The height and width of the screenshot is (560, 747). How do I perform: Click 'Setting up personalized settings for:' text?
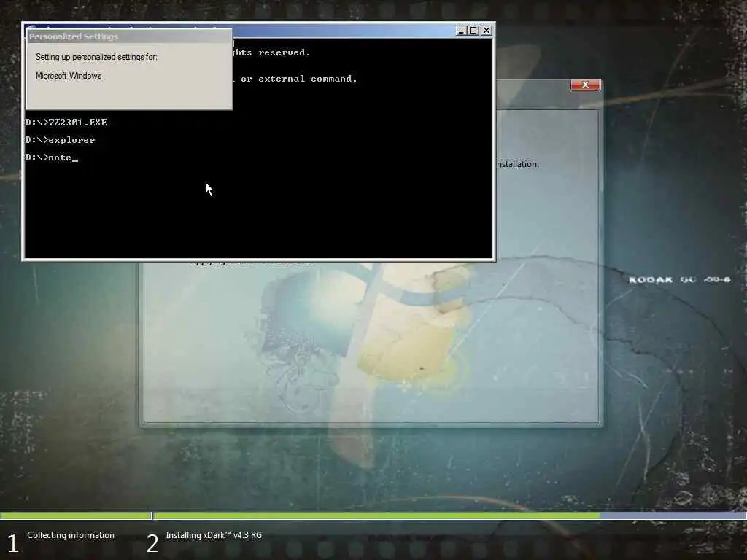click(x=96, y=57)
